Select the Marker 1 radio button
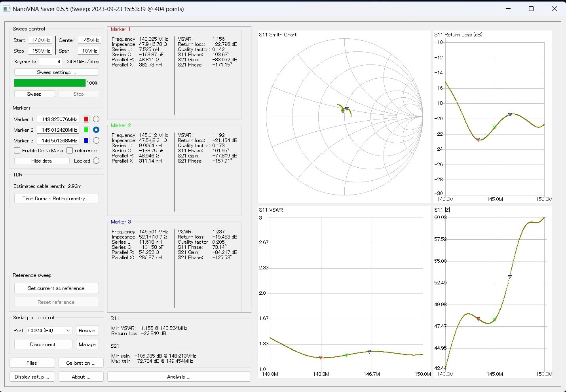566x392 pixels. [96, 119]
